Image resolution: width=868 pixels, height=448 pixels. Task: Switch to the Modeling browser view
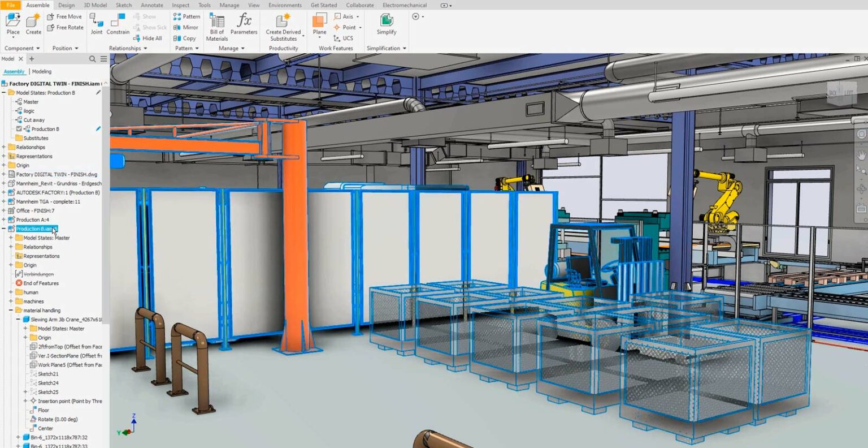[x=41, y=71]
